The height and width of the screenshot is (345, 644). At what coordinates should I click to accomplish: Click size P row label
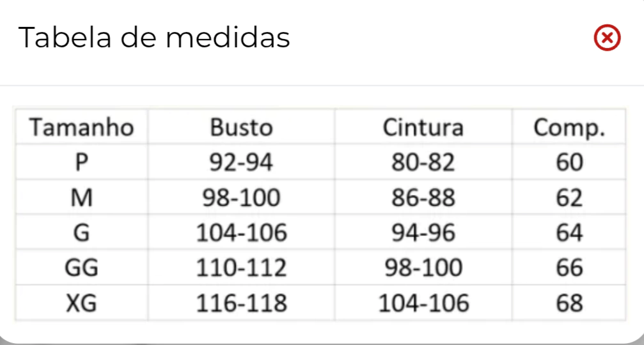click(x=81, y=162)
